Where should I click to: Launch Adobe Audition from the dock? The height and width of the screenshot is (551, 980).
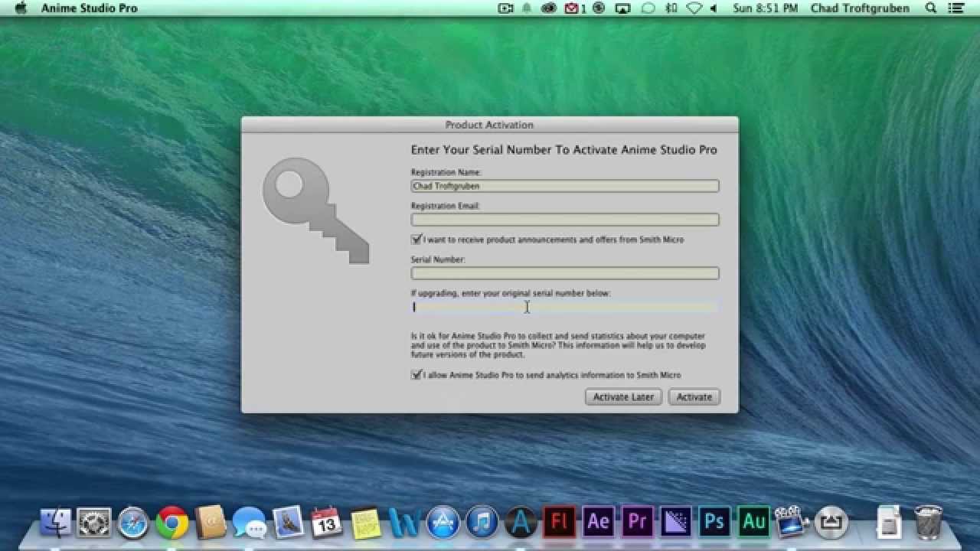point(754,522)
